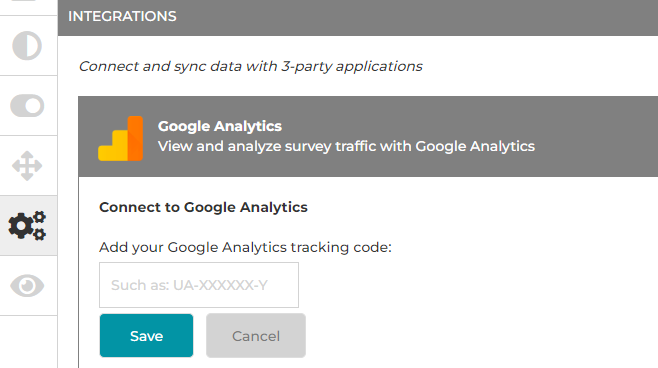Viewport: 658px width, 368px height.
Task: Focus the UA-XXXXXX-Y tracking code field
Action: pyautogui.click(x=199, y=285)
